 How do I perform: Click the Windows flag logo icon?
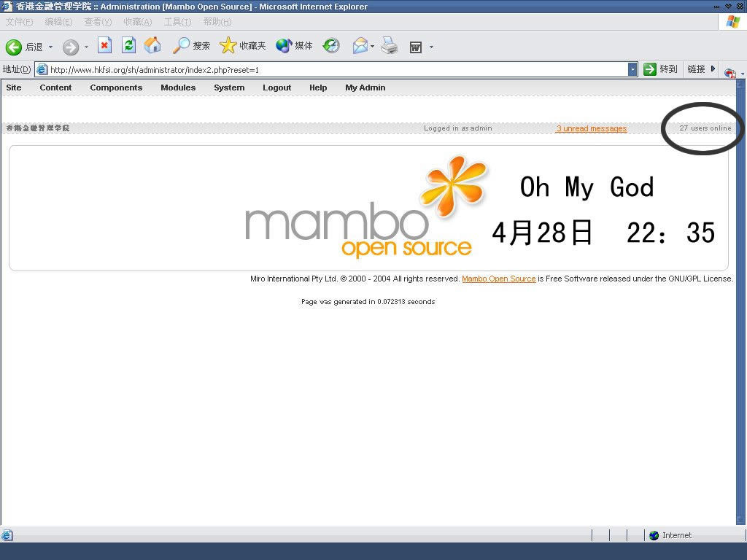click(x=733, y=22)
